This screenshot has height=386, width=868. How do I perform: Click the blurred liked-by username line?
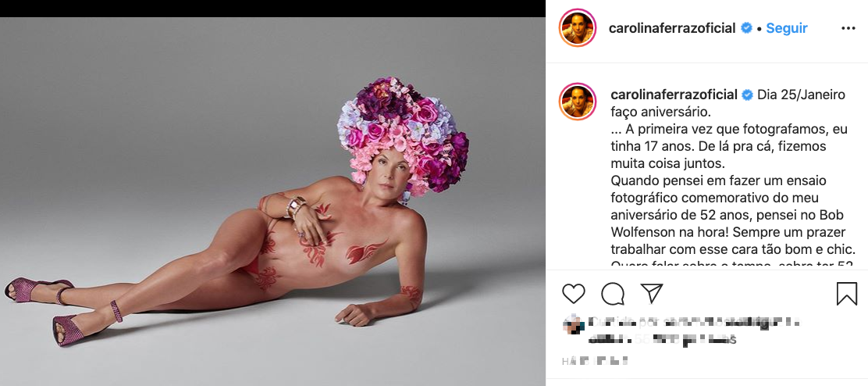695,322
